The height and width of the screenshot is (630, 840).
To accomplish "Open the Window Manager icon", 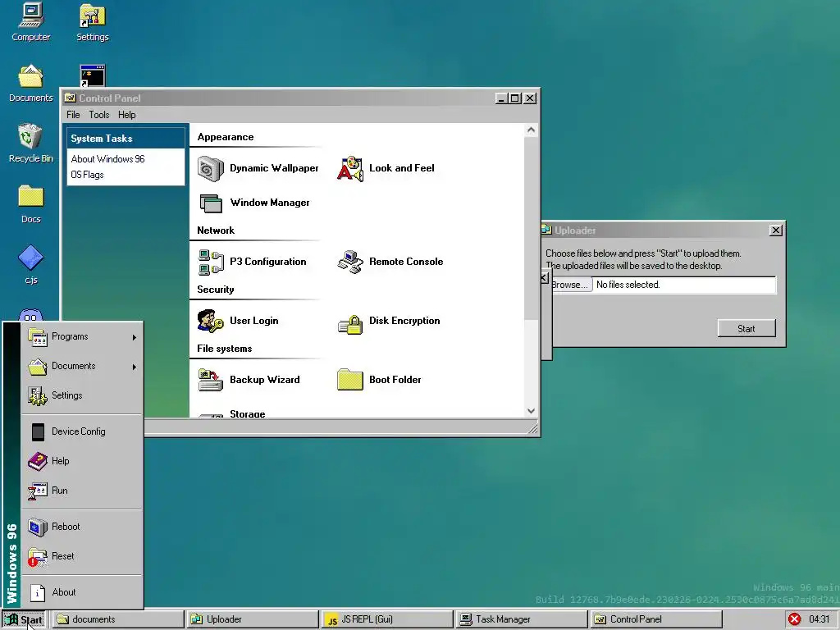I will (x=211, y=203).
